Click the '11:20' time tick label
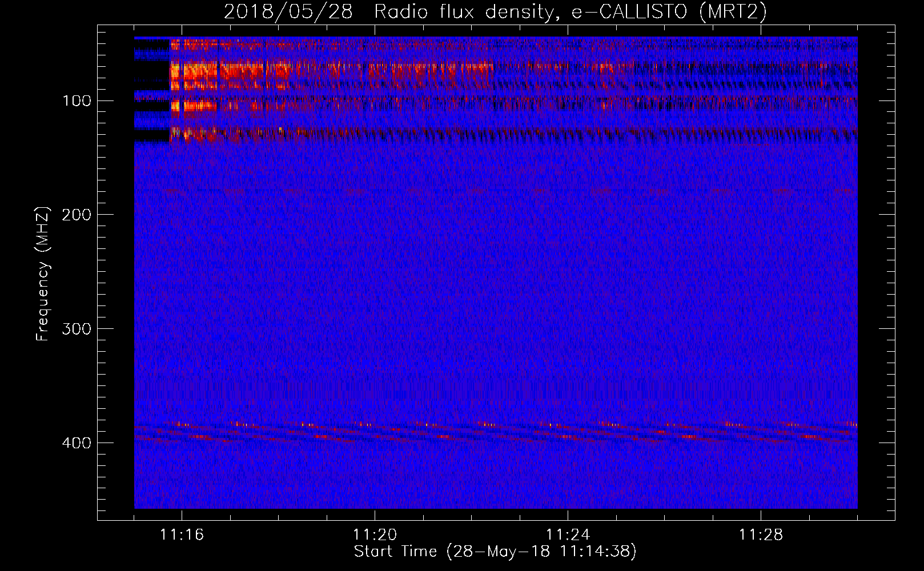The height and width of the screenshot is (571, 924). click(x=375, y=535)
